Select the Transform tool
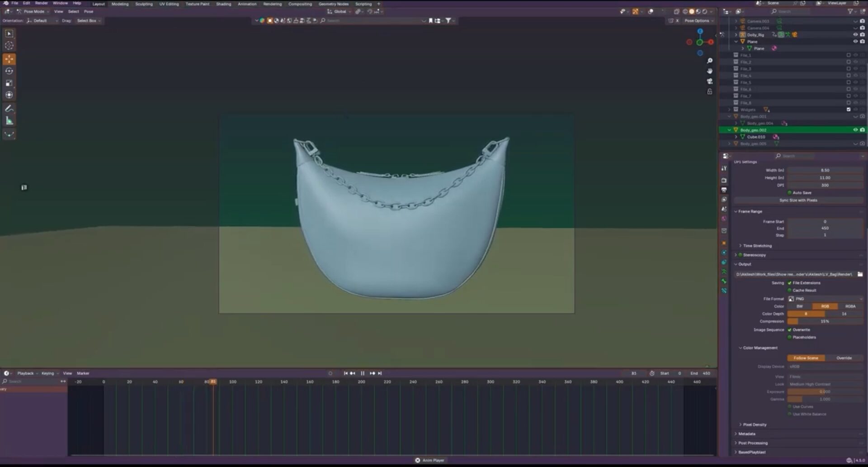The width and height of the screenshot is (868, 467). pos(9,95)
